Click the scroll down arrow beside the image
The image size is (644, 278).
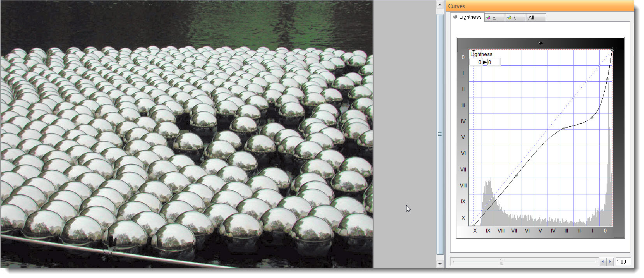pos(440,264)
